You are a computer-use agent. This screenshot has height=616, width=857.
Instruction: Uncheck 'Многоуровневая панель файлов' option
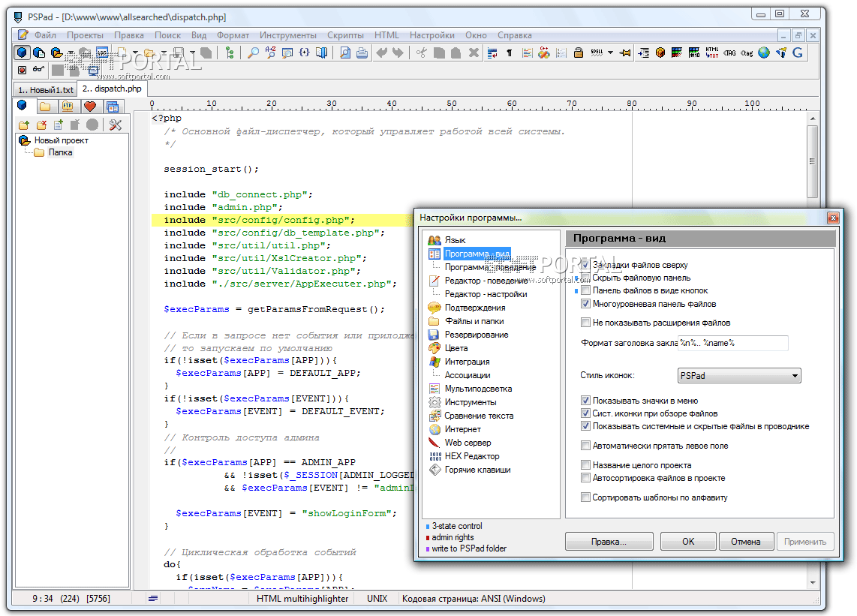[x=585, y=304]
